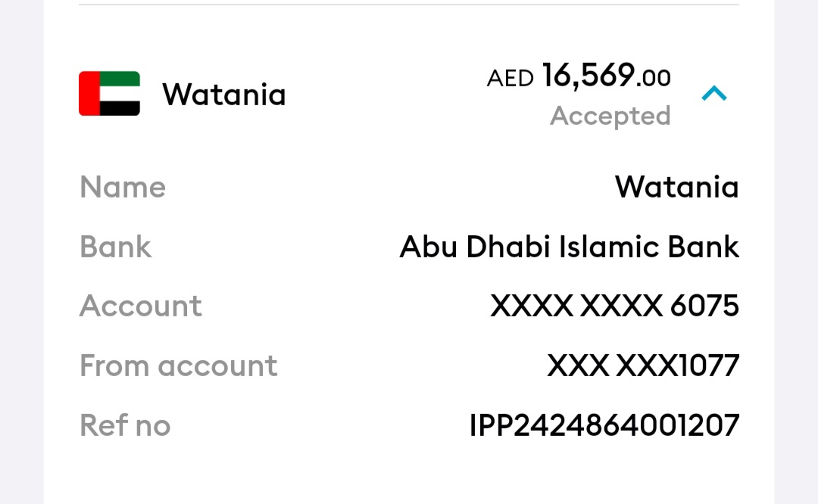The width and height of the screenshot is (818, 504).
Task: Click the red band of flag
Action: pos(89,93)
